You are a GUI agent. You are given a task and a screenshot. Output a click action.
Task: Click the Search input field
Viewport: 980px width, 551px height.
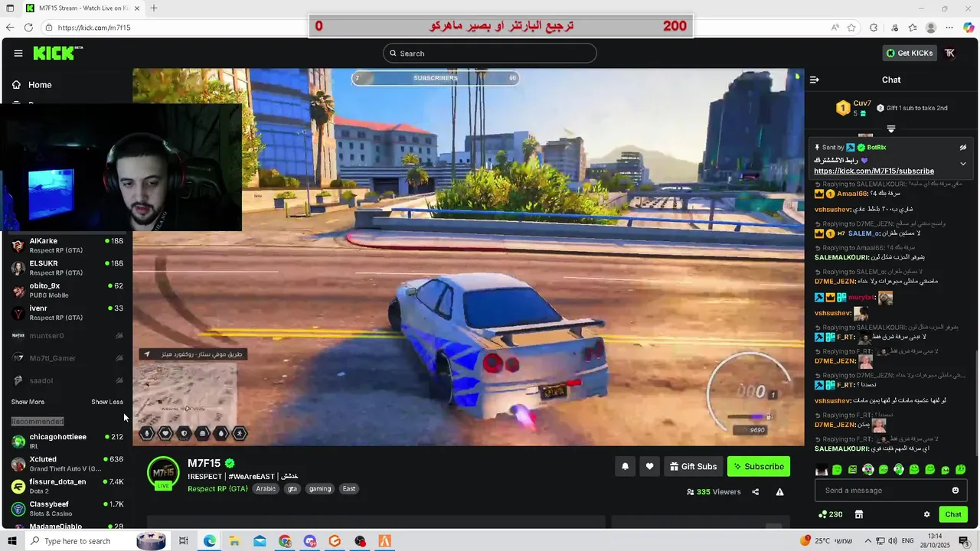coord(490,54)
